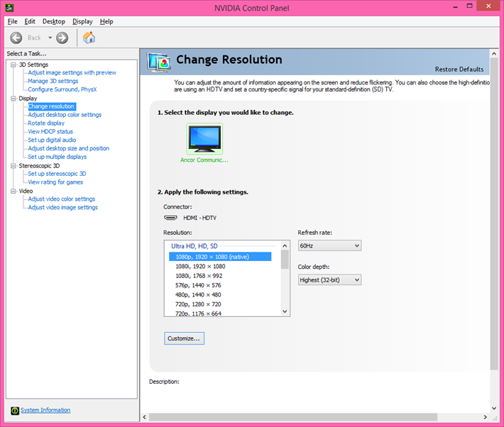Click main panel vertical scroll down arrow
504x427 pixels.
(494, 409)
